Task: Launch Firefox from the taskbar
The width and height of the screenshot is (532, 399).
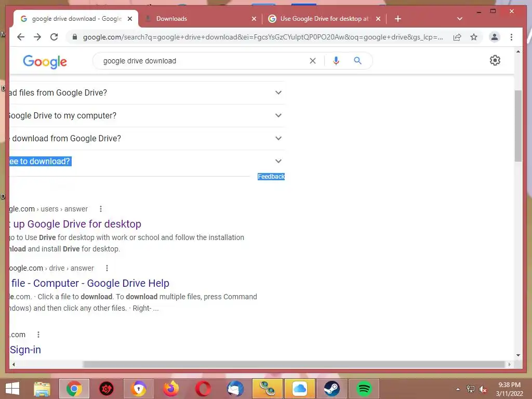Action: [x=170, y=389]
